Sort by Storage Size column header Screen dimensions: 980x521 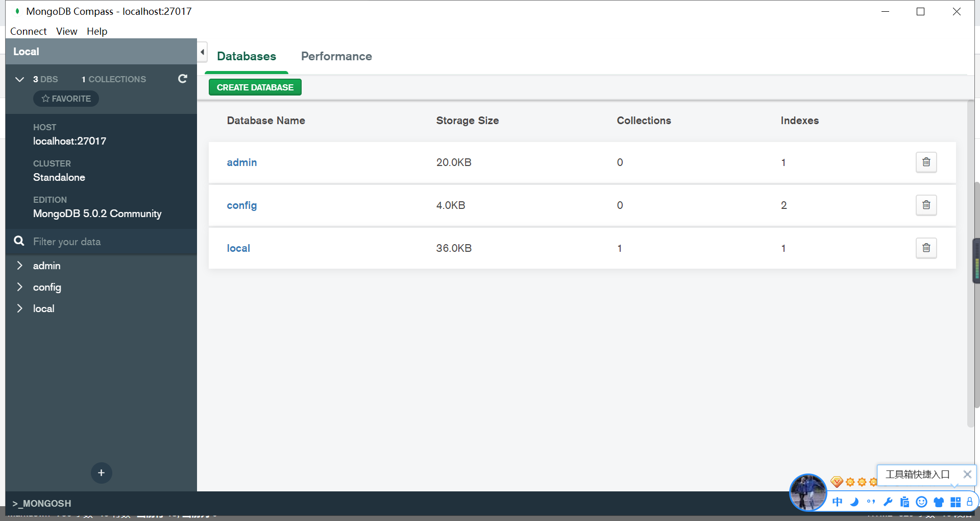468,121
